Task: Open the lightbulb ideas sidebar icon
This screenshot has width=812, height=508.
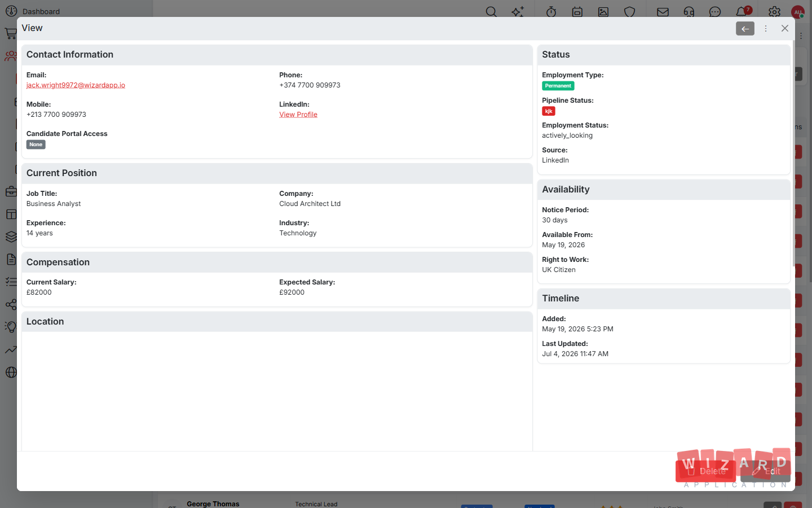Action: click(x=11, y=327)
